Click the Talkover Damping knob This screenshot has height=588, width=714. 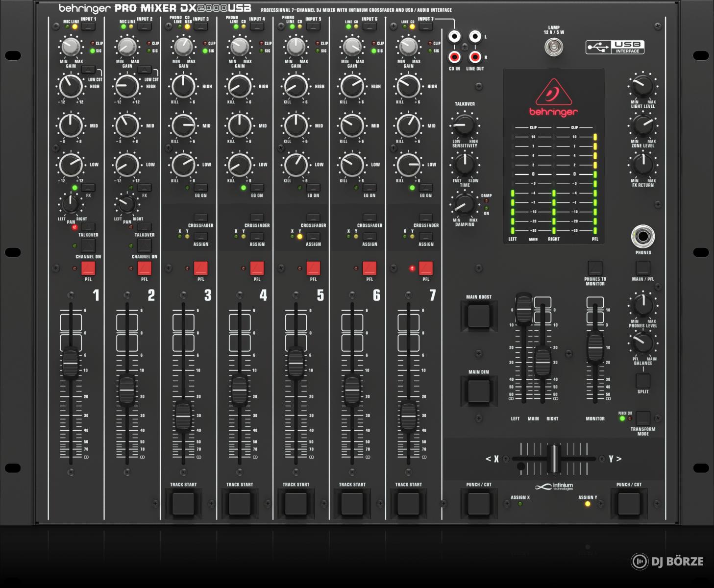(464, 203)
